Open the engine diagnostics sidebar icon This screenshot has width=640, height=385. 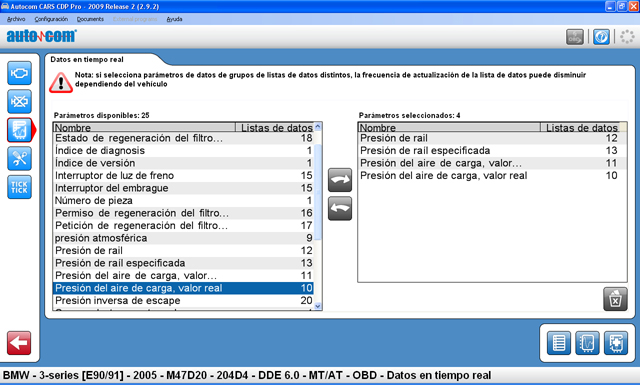(19, 73)
